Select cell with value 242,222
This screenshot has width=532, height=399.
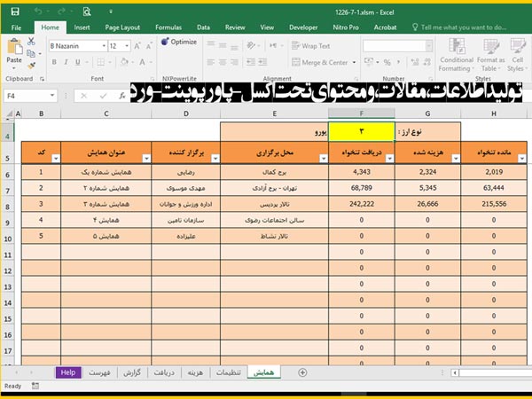tap(362, 204)
